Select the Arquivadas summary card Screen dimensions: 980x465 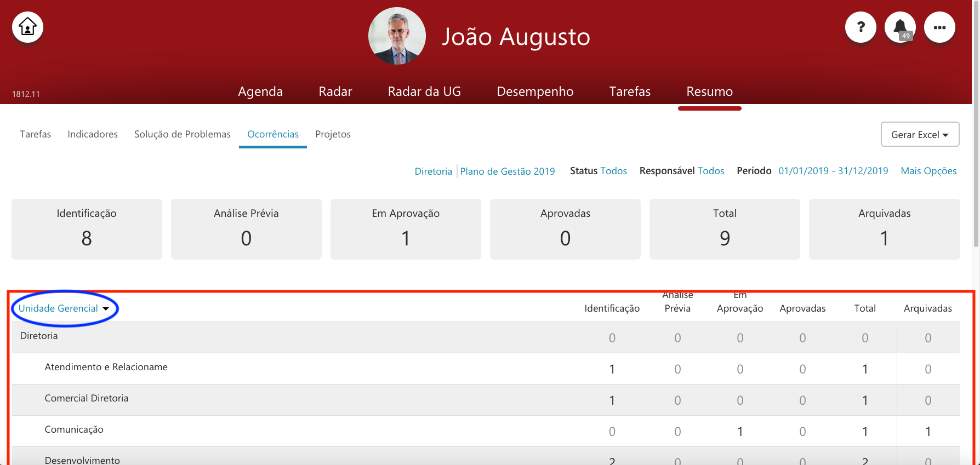pyautogui.click(x=884, y=229)
